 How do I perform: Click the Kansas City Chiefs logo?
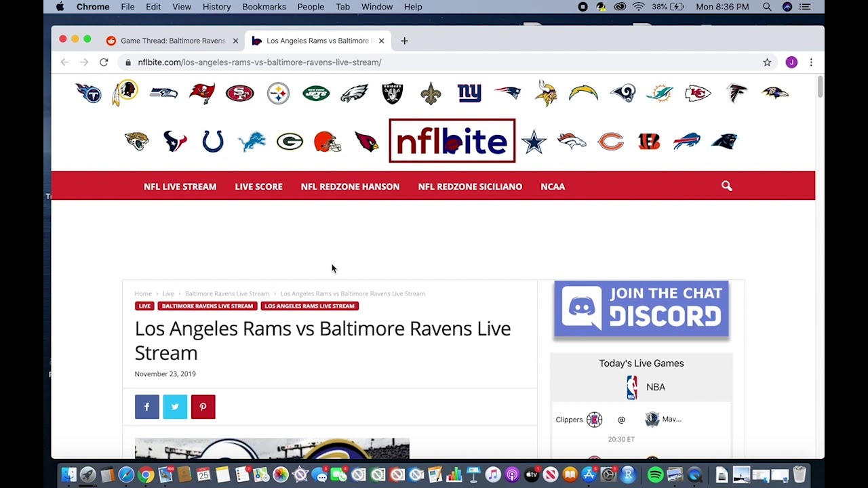698,93
